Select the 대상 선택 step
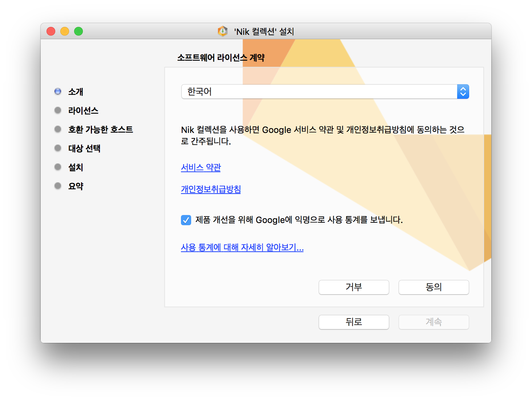The width and height of the screenshot is (532, 401). 84,149
